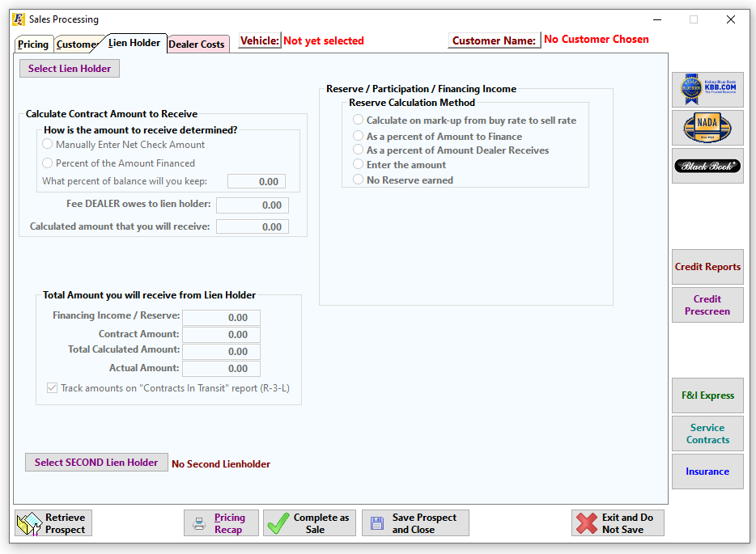
Task: Choose As a percent of Amount to Finance
Action: (x=358, y=136)
